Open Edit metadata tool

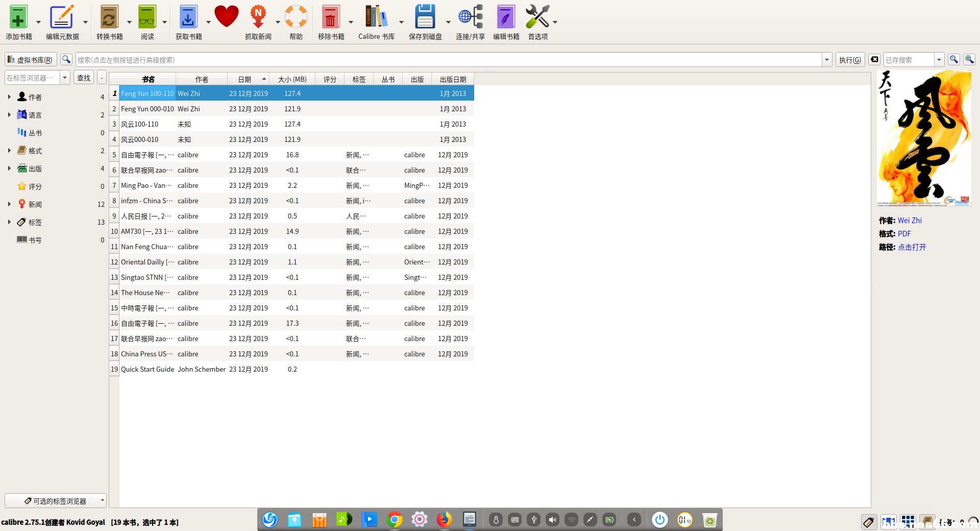point(62,17)
